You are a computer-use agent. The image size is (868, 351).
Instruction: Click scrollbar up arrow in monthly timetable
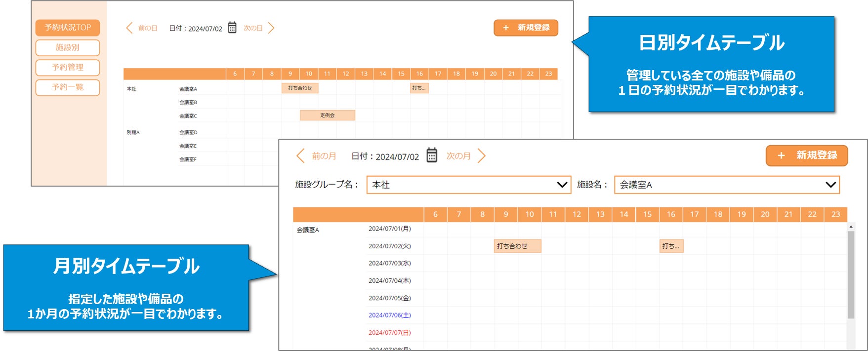[851, 227]
